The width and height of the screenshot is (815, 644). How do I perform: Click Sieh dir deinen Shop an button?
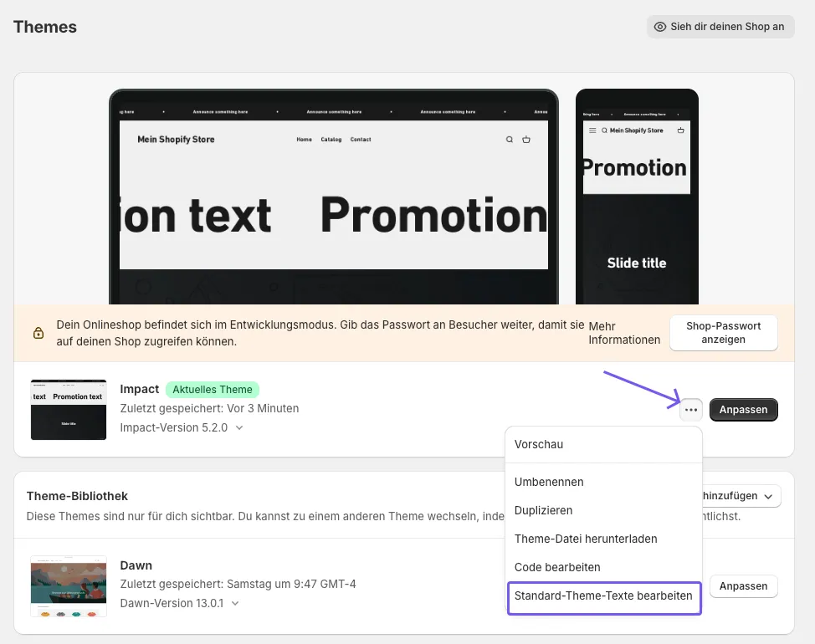[x=720, y=27]
